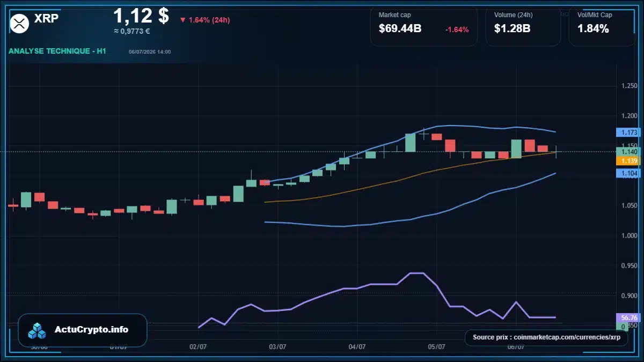Click the 0.950 price axis label

(628, 266)
